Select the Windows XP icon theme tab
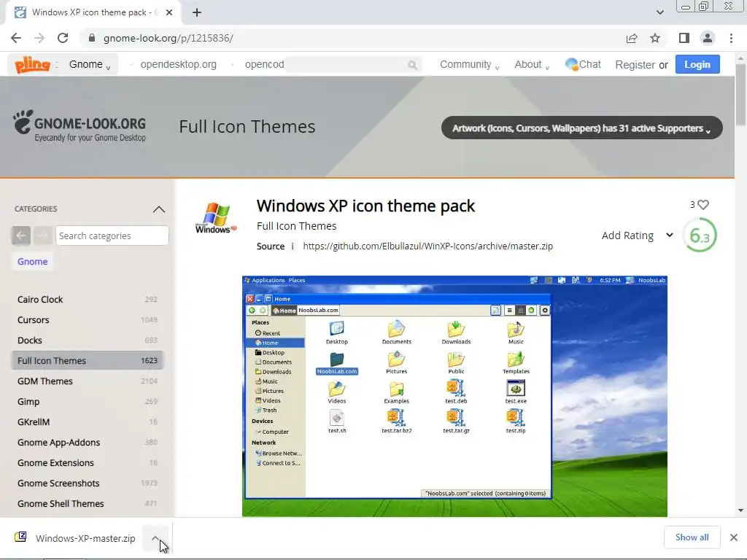 coord(93,12)
